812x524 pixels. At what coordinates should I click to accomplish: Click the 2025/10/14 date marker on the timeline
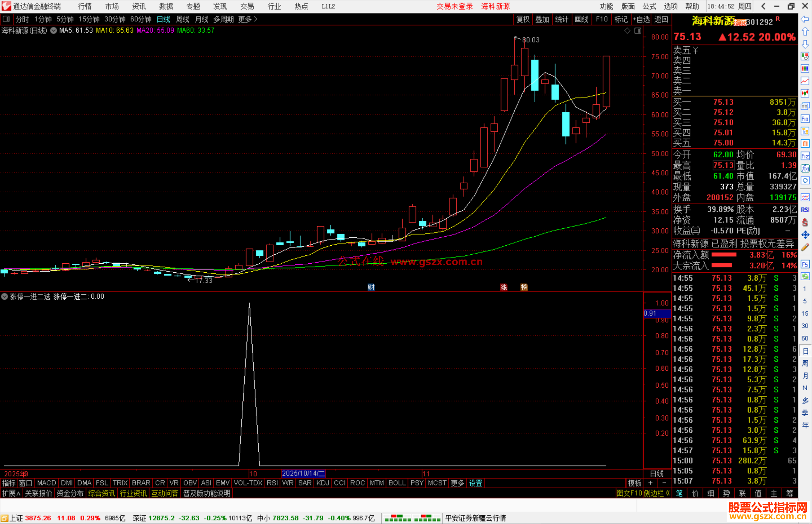pyautogui.click(x=303, y=473)
